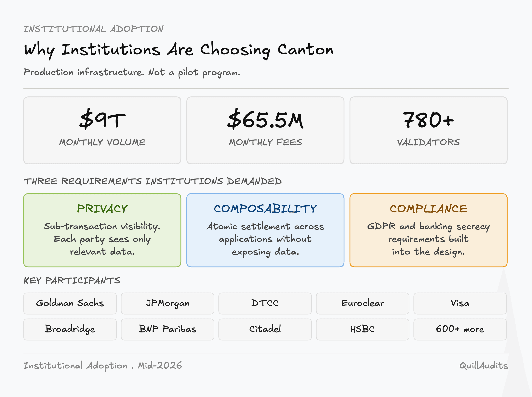Click the Why Institutions Are Choosing Canton title
The image size is (532, 397).
[x=179, y=50]
